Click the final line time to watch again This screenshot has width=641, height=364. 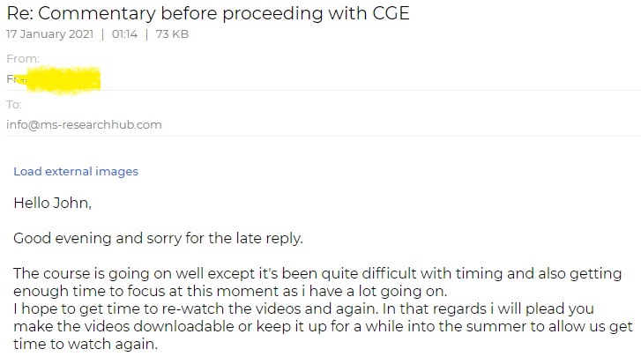(x=86, y=344)
